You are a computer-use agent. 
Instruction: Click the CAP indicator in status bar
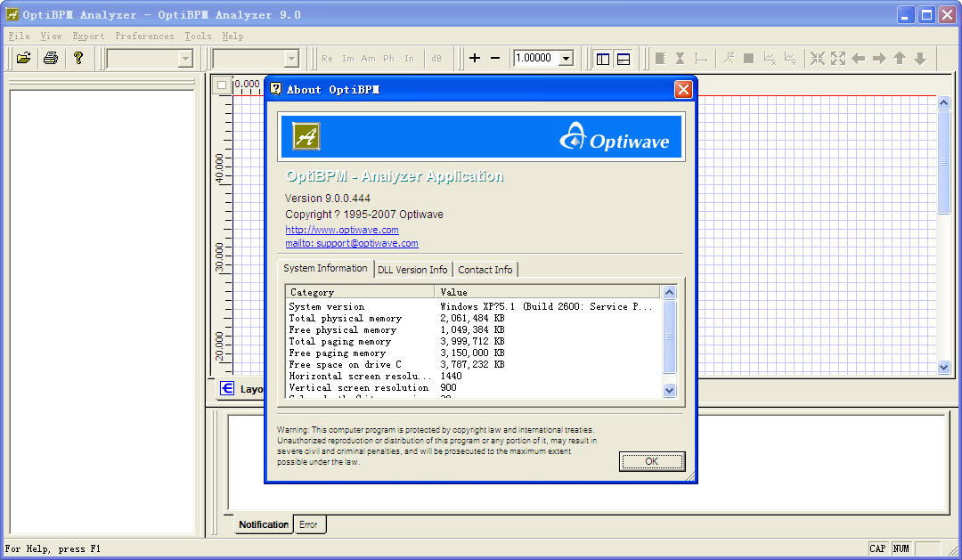877,548
